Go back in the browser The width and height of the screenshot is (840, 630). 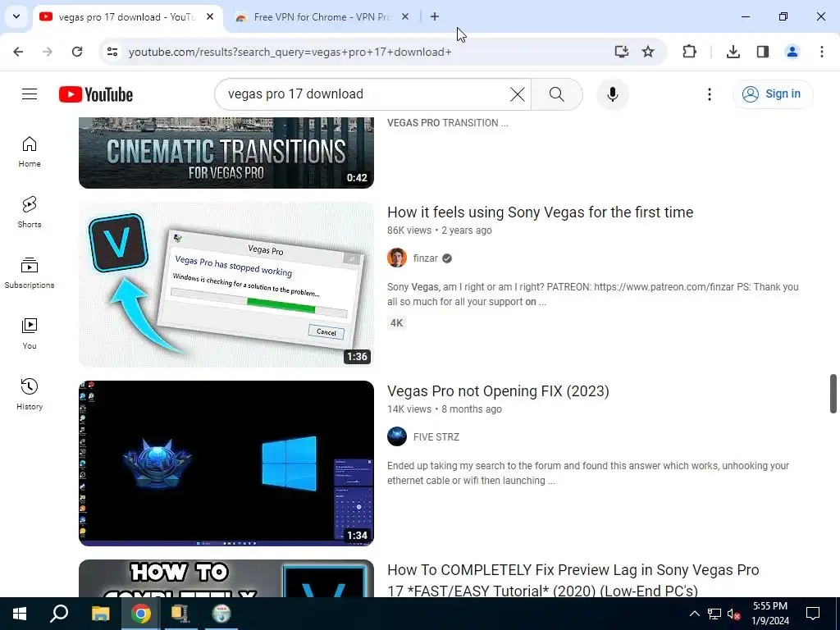pyautogui.click(x=18, y=52)
